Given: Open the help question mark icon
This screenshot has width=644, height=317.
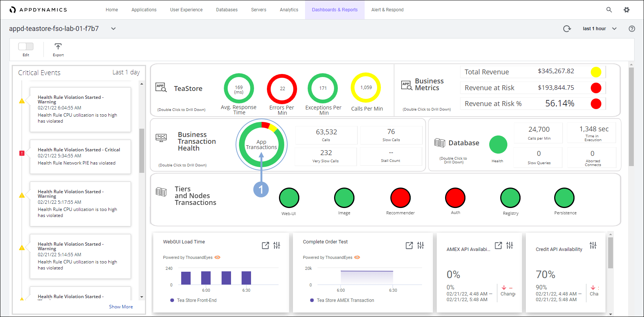Looking at the screenshot, I should (x=632, y=29).
